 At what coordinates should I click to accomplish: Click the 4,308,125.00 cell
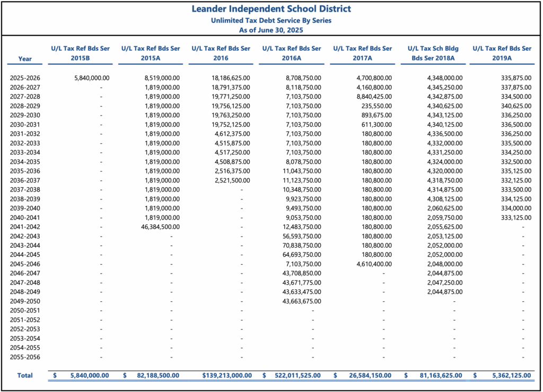445,199
